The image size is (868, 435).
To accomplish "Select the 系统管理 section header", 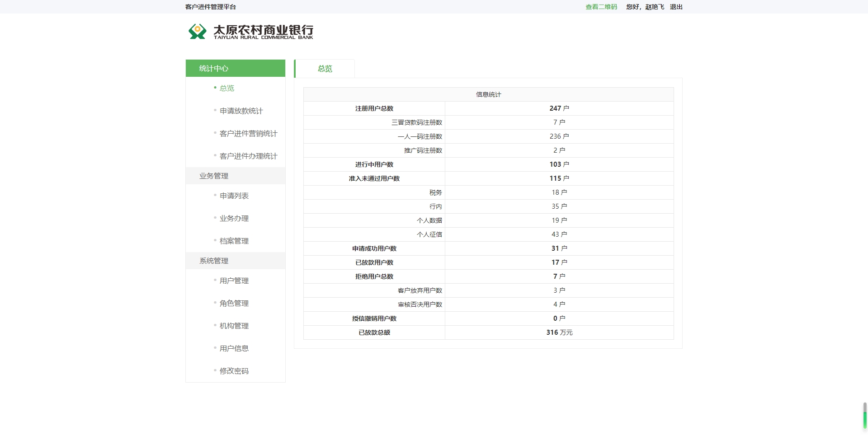I will [x=236, y=261].
